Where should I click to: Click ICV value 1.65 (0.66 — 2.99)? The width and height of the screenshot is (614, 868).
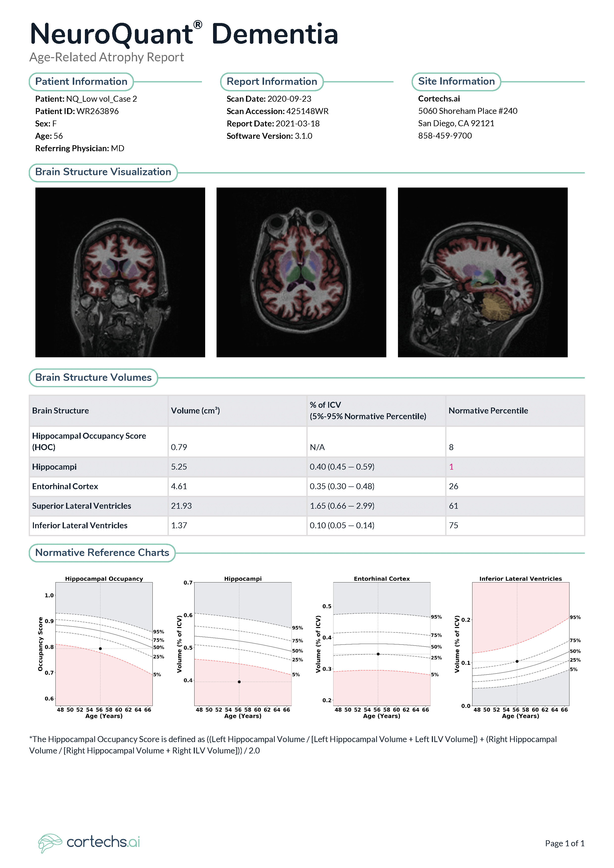[342, 506]
